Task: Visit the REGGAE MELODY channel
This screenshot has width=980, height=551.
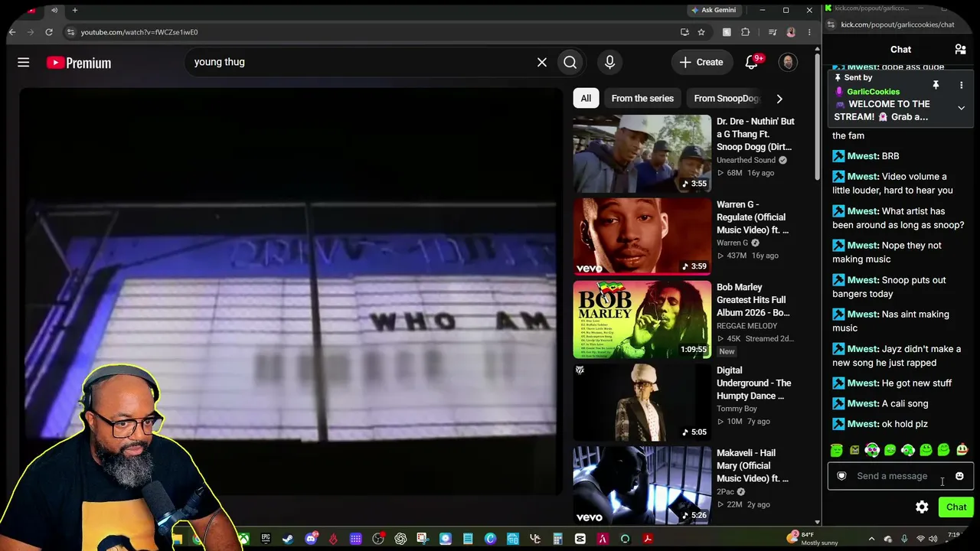Action: [746, 326]
